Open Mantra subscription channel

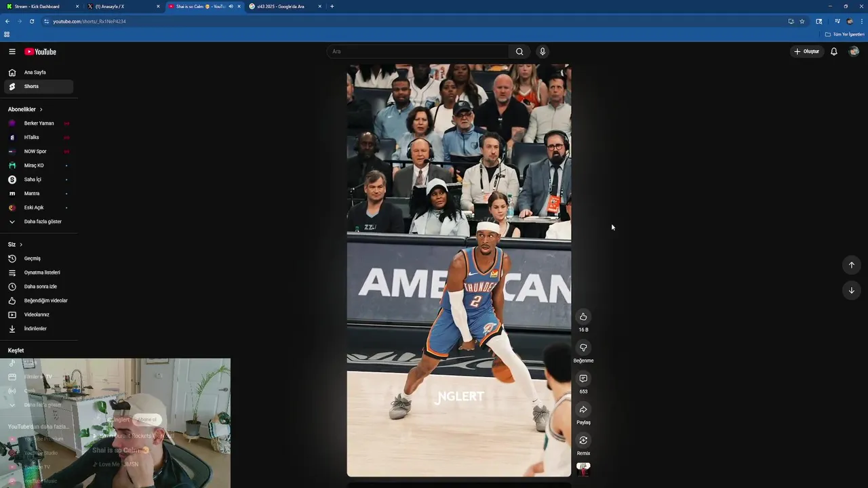(39, 194)
